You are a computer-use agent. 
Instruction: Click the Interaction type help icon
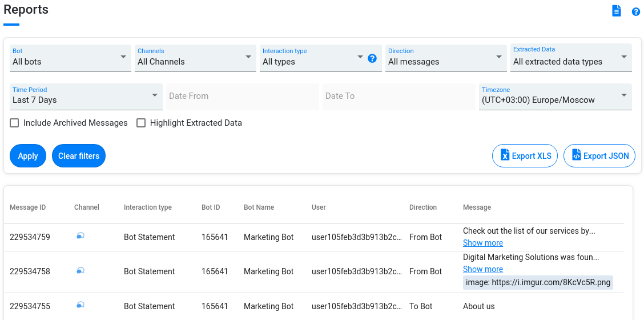[372, 58]
